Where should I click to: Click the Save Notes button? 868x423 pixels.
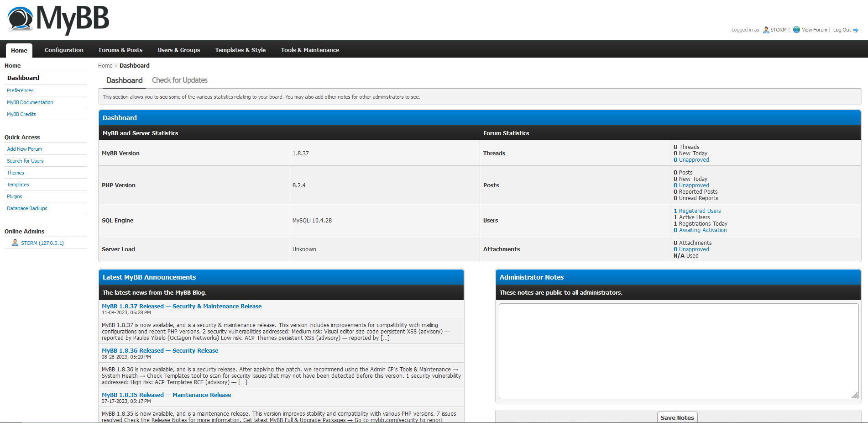[677, 418]
